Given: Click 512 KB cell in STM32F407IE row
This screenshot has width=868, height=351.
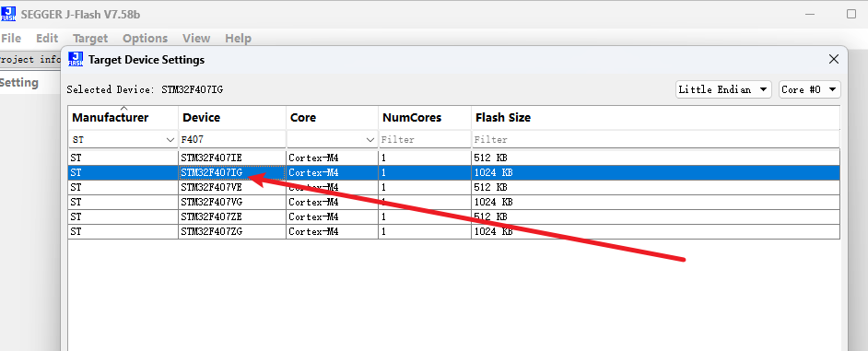Looking at the screenshot, I should pyautogui.click(x=655, y=158).
